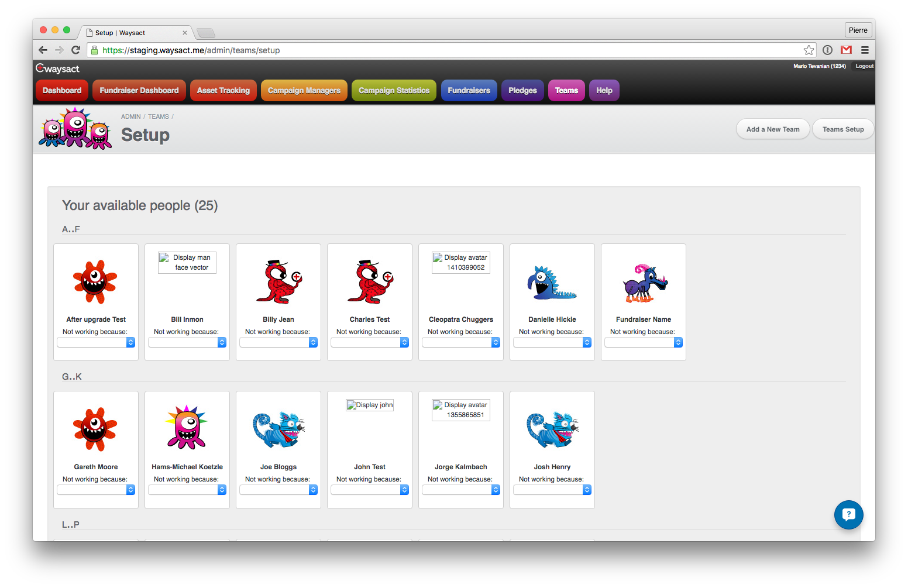The image size is (908, 588).
Task: Select the Setup | Waysact browser tab
Action: (136, 33)
